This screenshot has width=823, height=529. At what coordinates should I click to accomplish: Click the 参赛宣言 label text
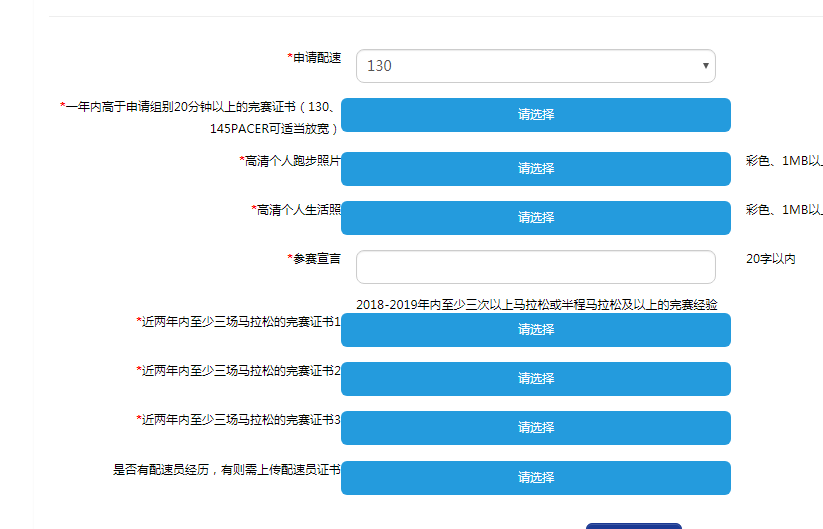(x=314, y=259)
